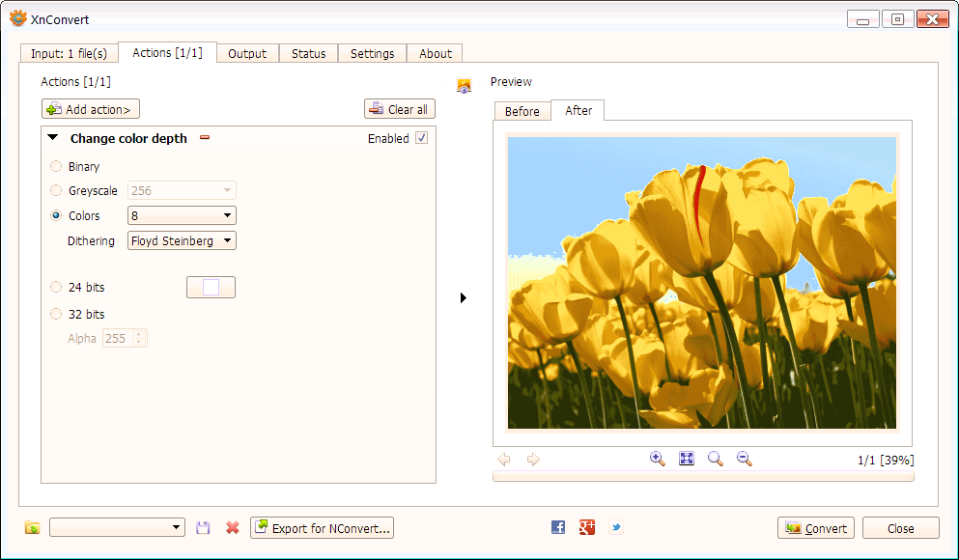Open the Settings tab
The height and width of the screenshot is (560, 959).
click(372, 53)
